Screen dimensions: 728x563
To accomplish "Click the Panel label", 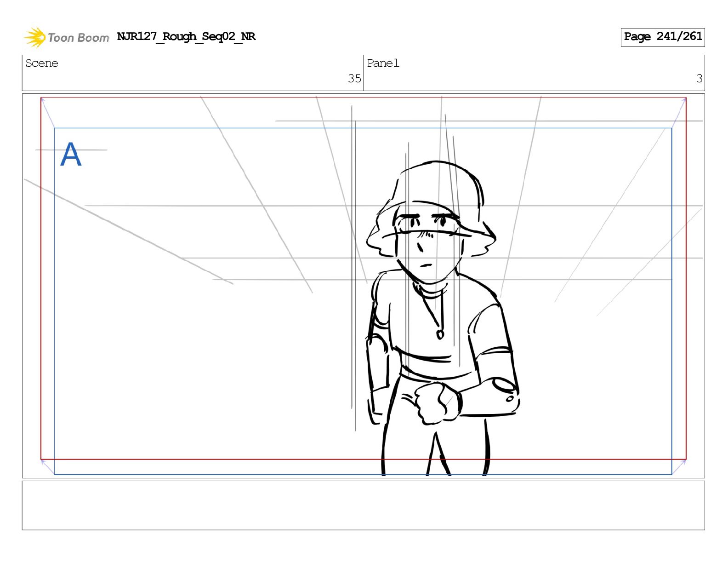I will (x=383, y=63).
